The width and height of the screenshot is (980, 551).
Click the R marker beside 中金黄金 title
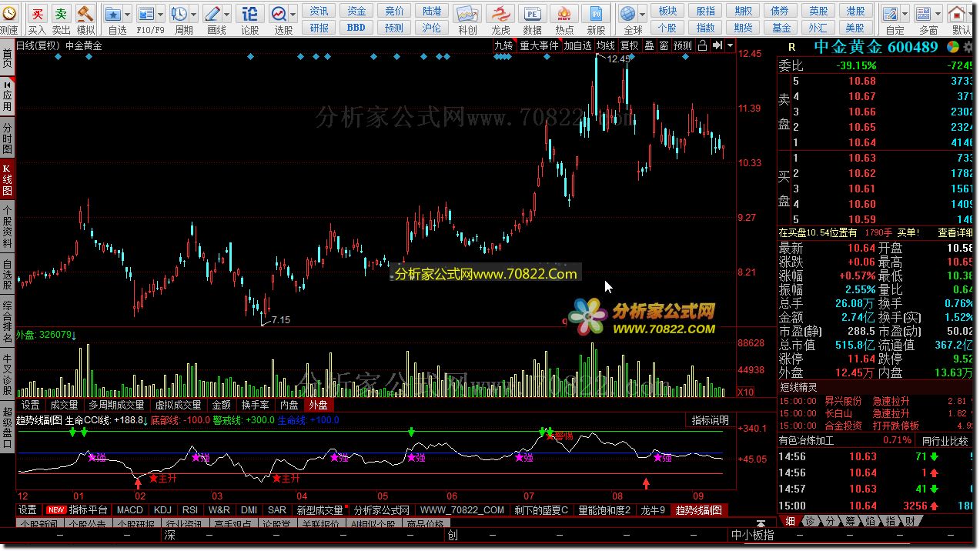[x=791, y=47]
